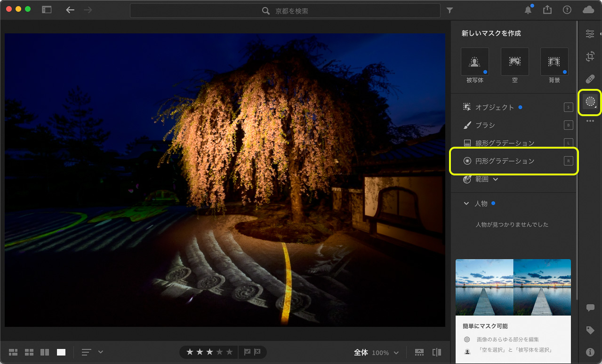
Task: Open the Keywords tag panel
Action: pyautogui.click(x=590, y=330)
